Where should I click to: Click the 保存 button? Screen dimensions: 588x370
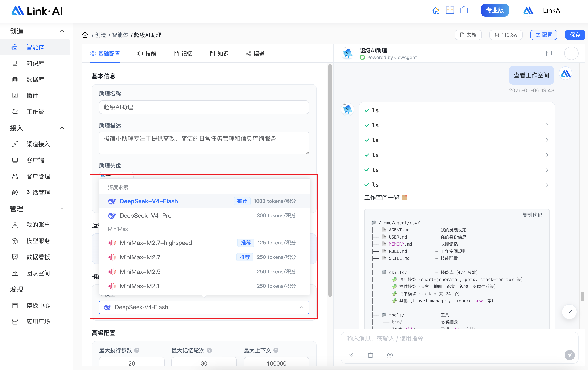tap(575, 35)
